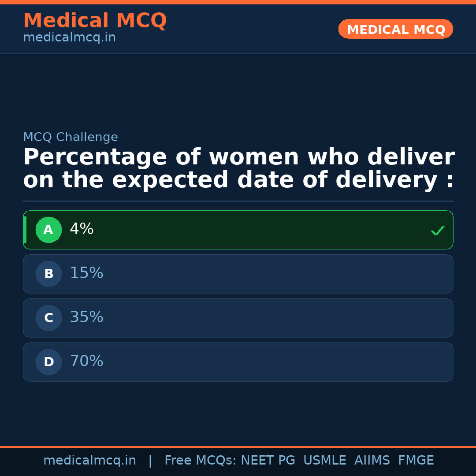Pick the 35% answer text
This screenshot has width=476, height=476.
tap(86, 317)
